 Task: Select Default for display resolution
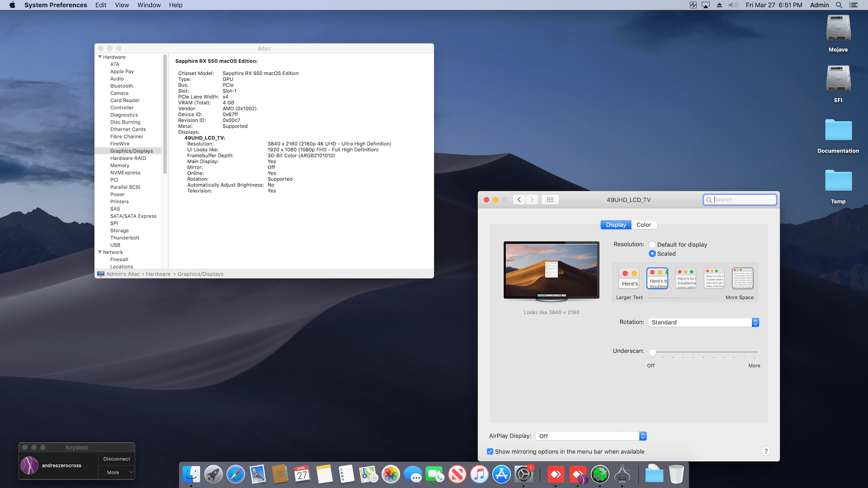click(652, 244)
